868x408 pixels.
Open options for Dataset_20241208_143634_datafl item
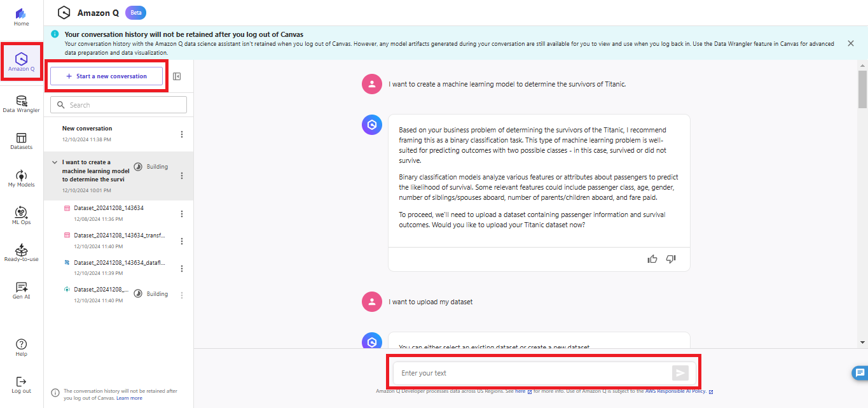click(182, 269)
